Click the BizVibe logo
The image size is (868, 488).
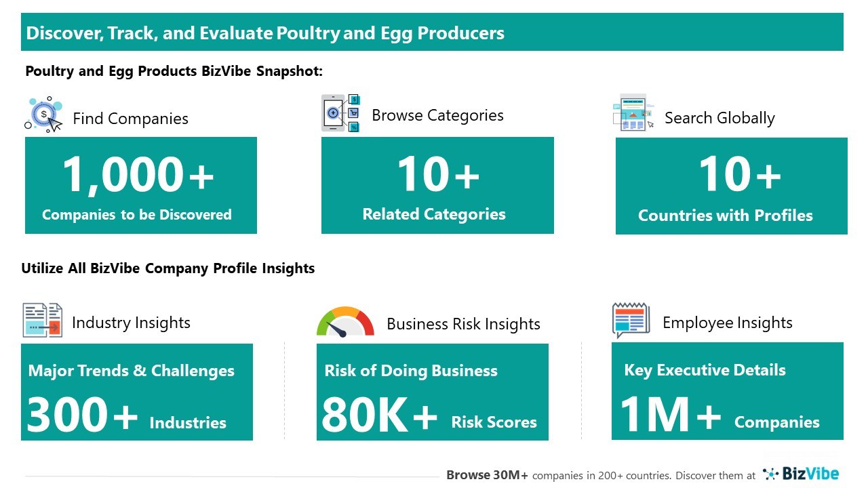pyautogui.click(x=801, y=473)
